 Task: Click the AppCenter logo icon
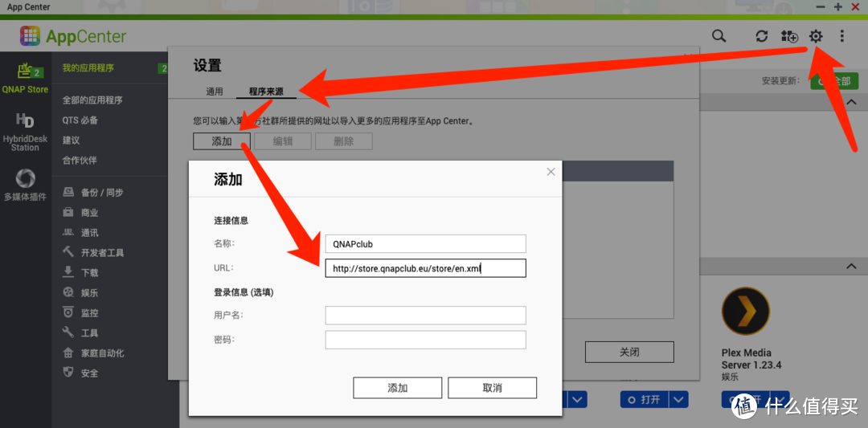click(30, 36)
